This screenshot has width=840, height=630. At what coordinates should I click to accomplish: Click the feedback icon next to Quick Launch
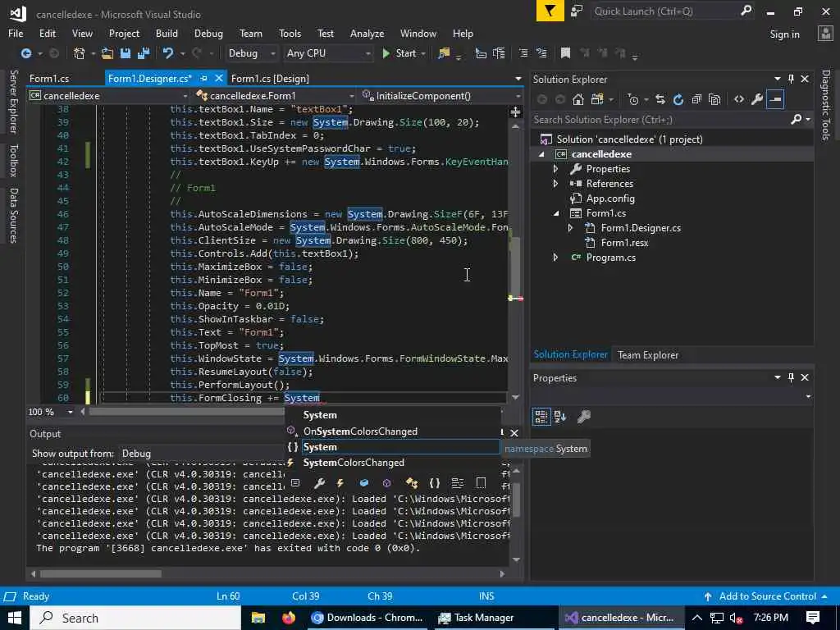pyautogui.click(x=577, y=11)
